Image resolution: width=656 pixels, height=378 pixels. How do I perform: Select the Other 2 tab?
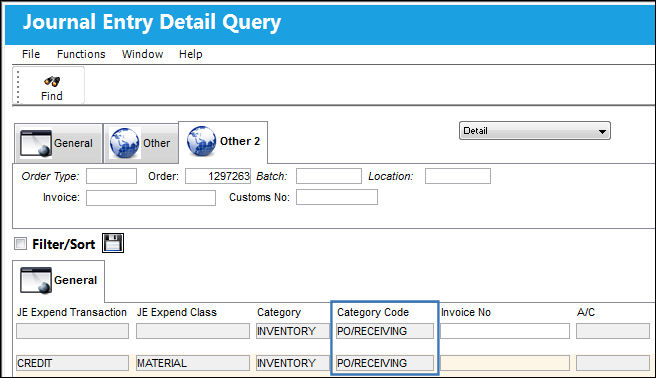pos(223,142)
